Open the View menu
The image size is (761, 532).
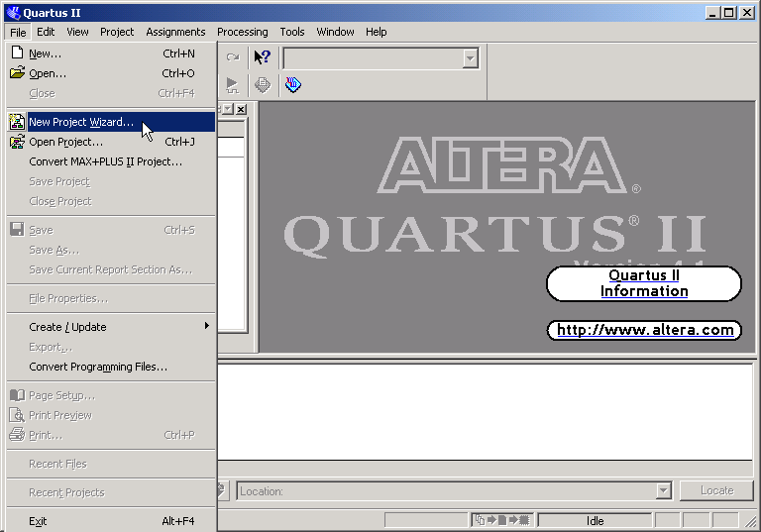(x=77, y=32)
